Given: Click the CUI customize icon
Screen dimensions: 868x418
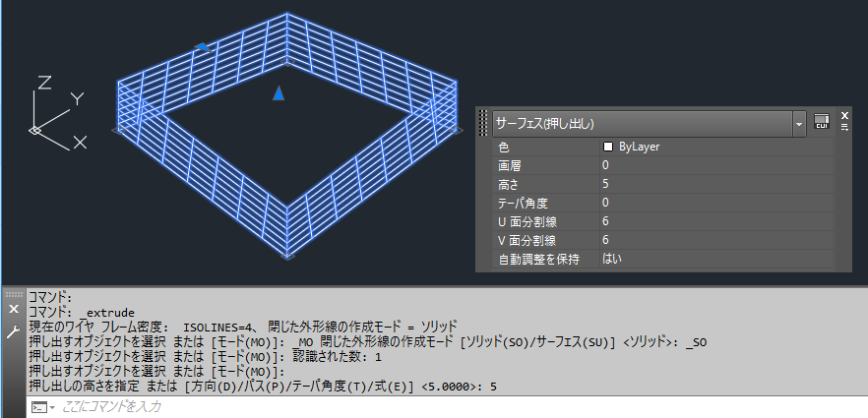Looking at the screenshot, I should pyautogui.click(x=822, y=121).
